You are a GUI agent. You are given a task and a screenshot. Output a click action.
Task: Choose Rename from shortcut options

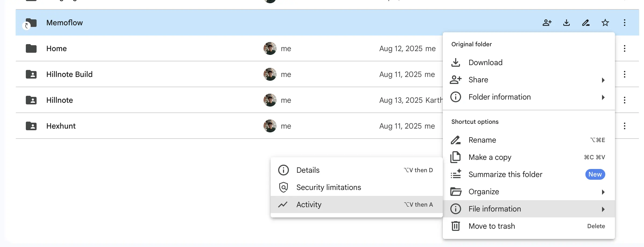482,140
